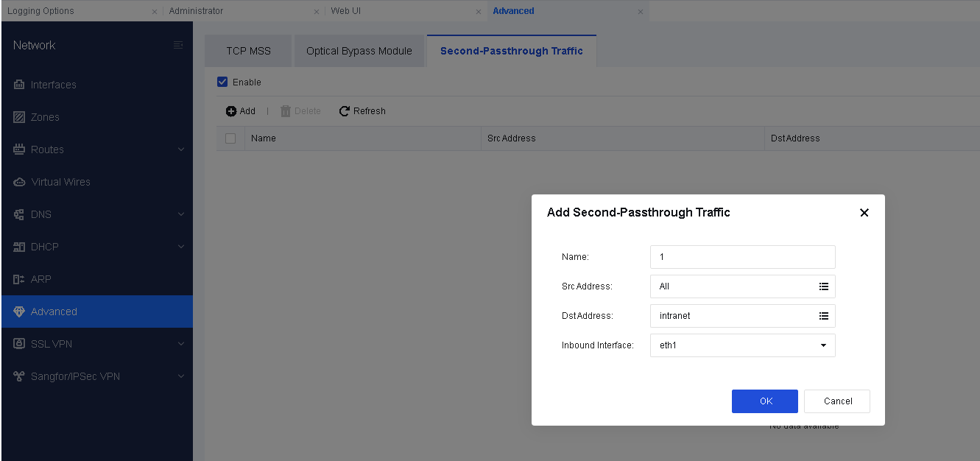980x461 pixels.
Task: Click the Interfaces icon in sidebar
Action: coord(19,85)
